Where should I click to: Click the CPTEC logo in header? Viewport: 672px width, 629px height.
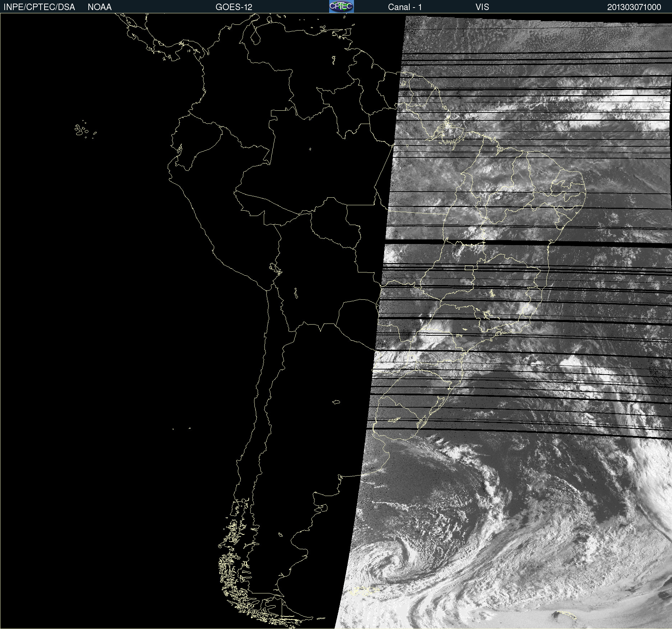341,6
